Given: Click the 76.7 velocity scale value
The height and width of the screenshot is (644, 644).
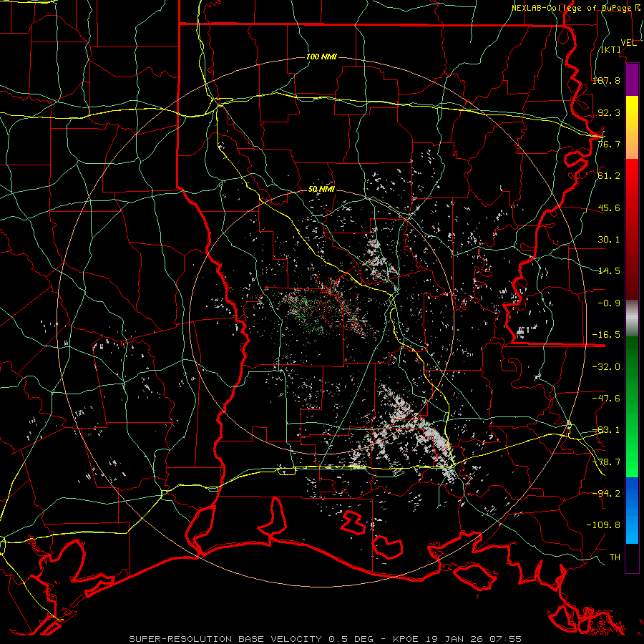Looking at the screenshot, I should [x=609, y=144].
